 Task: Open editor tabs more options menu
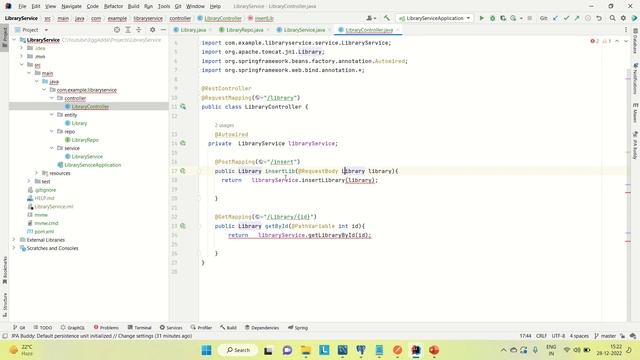(626, 30)
